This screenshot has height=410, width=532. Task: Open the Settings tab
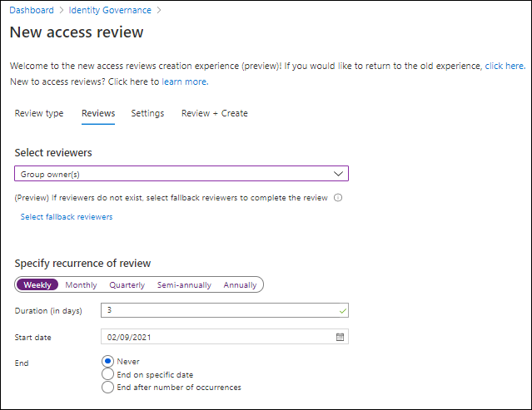tap(147, 113)
